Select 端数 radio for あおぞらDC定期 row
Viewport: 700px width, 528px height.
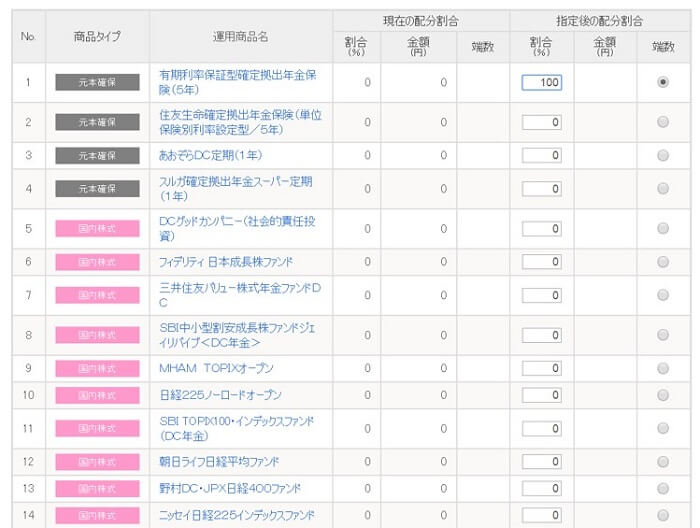coord(663,155)
